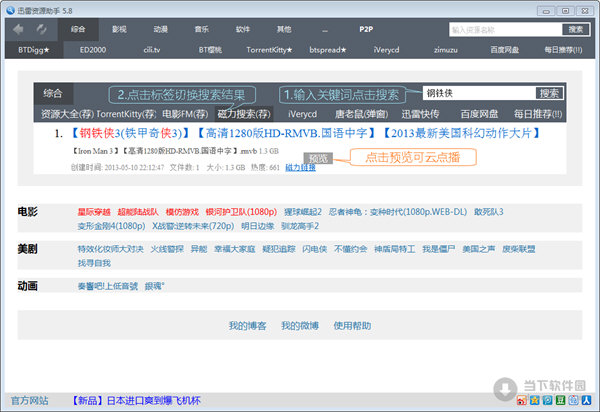This screenshot has height=412, width=600.
Task: Open series link 我是僵尸
Action: [439, 249]
